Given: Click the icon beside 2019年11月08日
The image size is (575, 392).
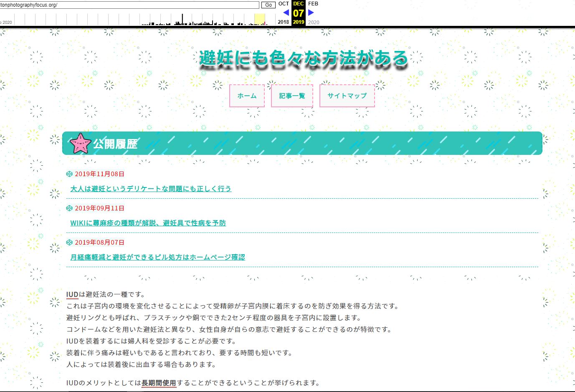Looking at the screenshot, I should (x=69, y=174).
